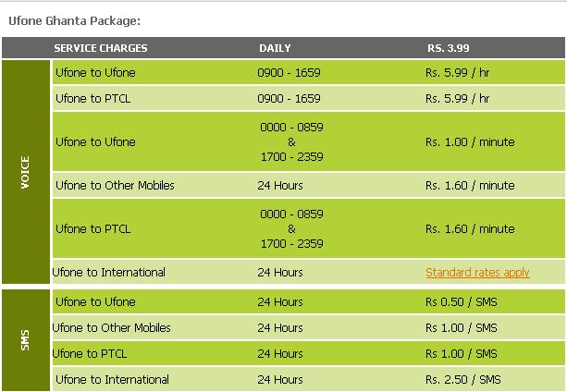Click Ufone to Other Mobiles in Voice section
This screenshot has width=567, height=392.
[115, 186]
